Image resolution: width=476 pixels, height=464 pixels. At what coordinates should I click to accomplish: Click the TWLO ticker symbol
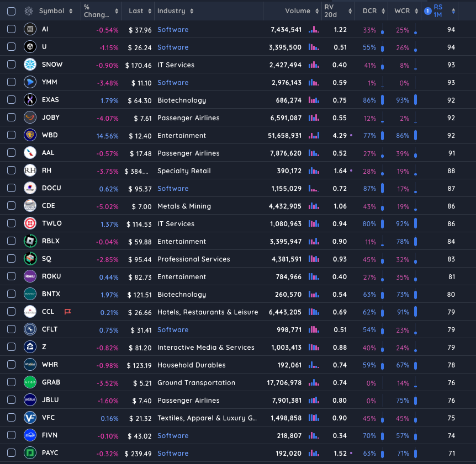tap(51, 223)
